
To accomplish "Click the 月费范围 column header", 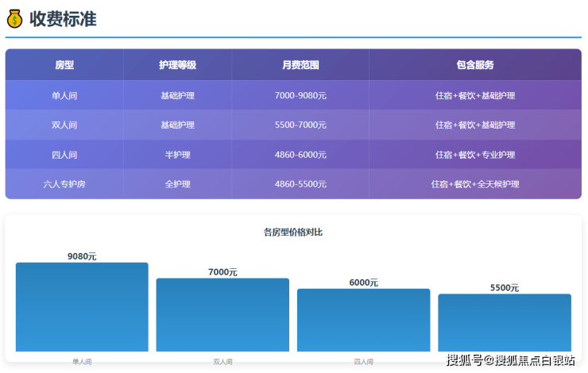I will point(300,65).
